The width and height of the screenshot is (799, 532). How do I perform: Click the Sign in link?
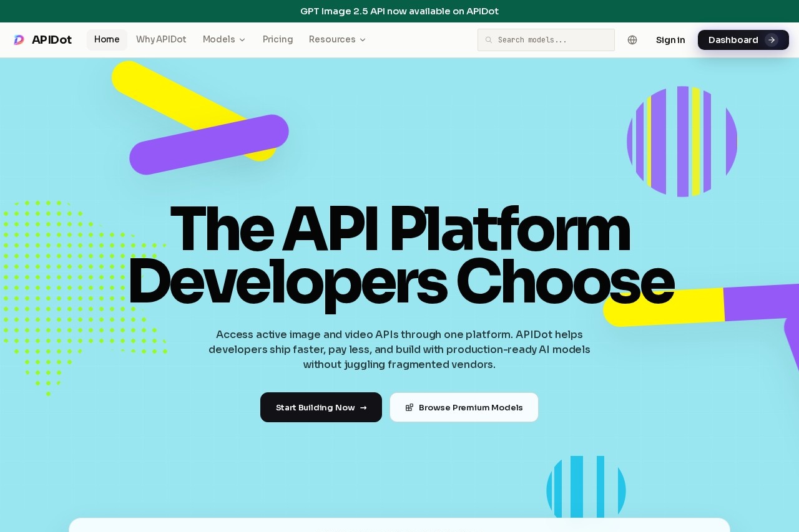tap(670, 40)
